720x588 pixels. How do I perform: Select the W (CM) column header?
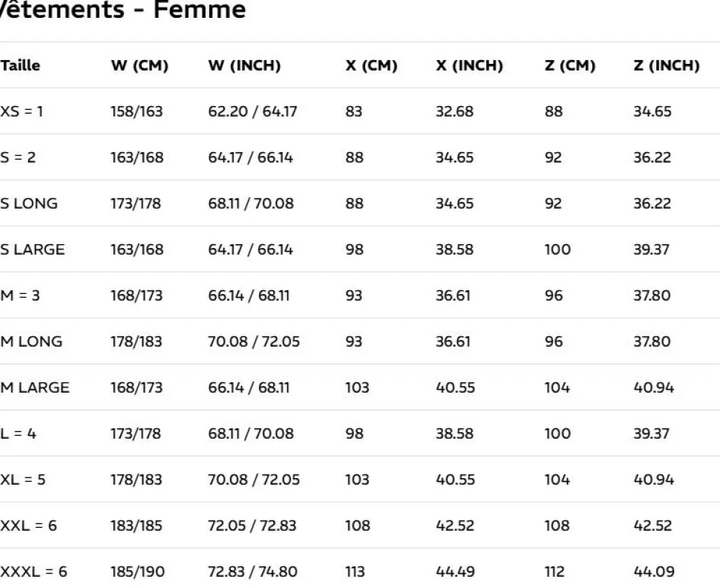point(140,65)
